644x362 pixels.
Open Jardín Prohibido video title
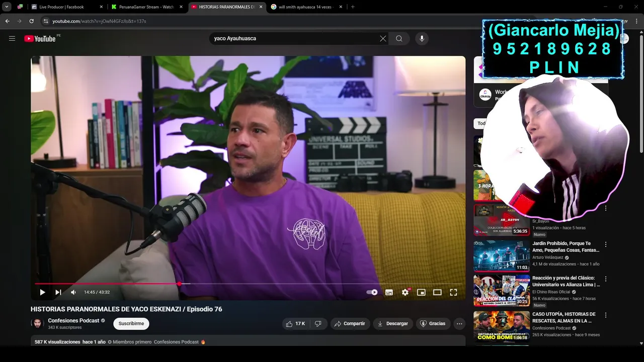tap(566, 247)
